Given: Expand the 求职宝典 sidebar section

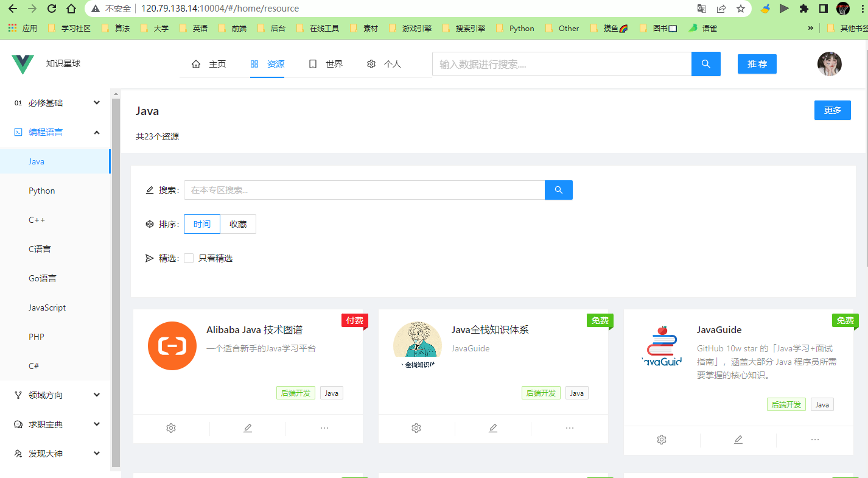Looking at the screenshot, I should pyautogui.click(x=55, y=424).
